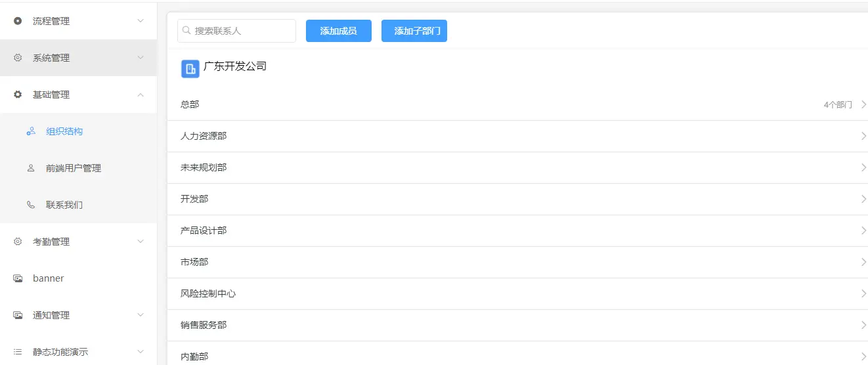Image resolution: width=868 pixels, height=365 pixels.
Task: Open the 前端用户管理 menu item
Action: (74, 168)
